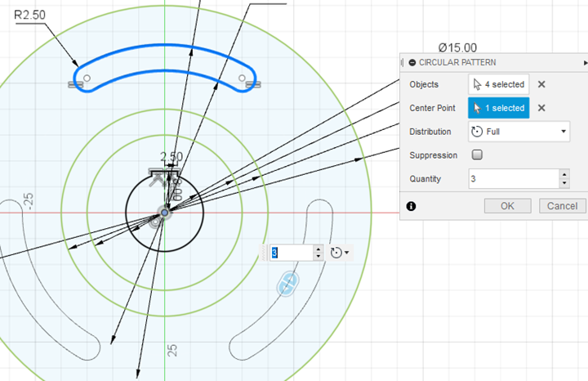Confirm the pattern with OK button
Viewport: 588px width, 381px height.
click(507, 206)
